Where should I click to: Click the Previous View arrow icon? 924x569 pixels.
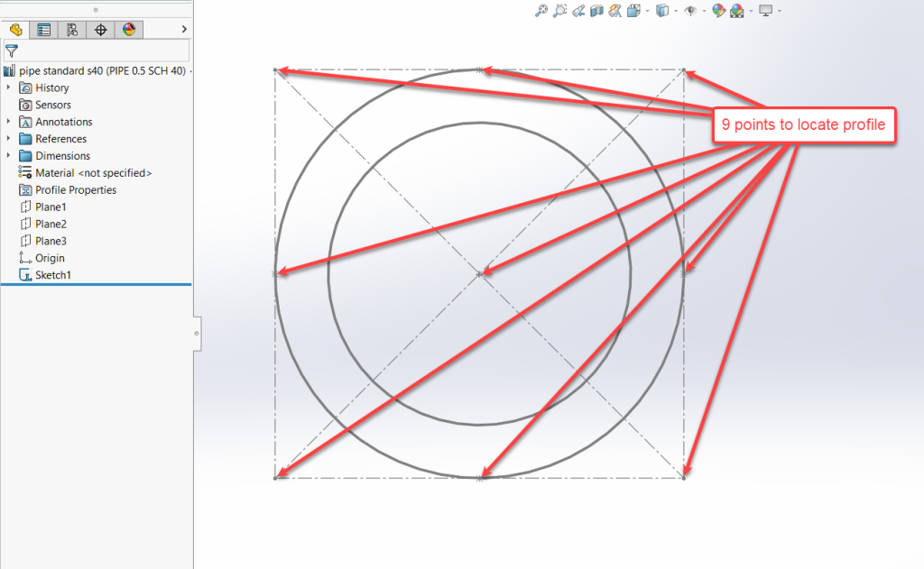coord(580,10)
